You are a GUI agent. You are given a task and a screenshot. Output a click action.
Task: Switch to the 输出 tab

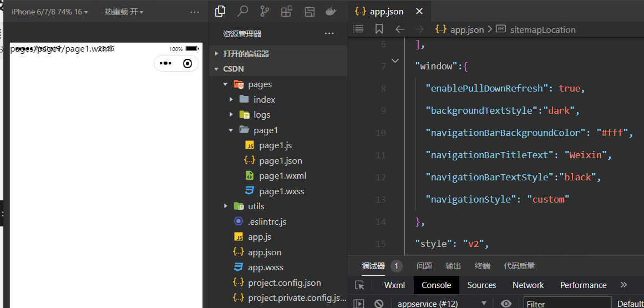point(453,266)
